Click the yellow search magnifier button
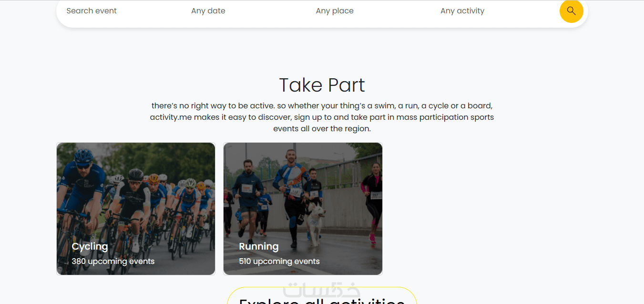644x304 pixels. pyautogui.click(x=571, y=11)
